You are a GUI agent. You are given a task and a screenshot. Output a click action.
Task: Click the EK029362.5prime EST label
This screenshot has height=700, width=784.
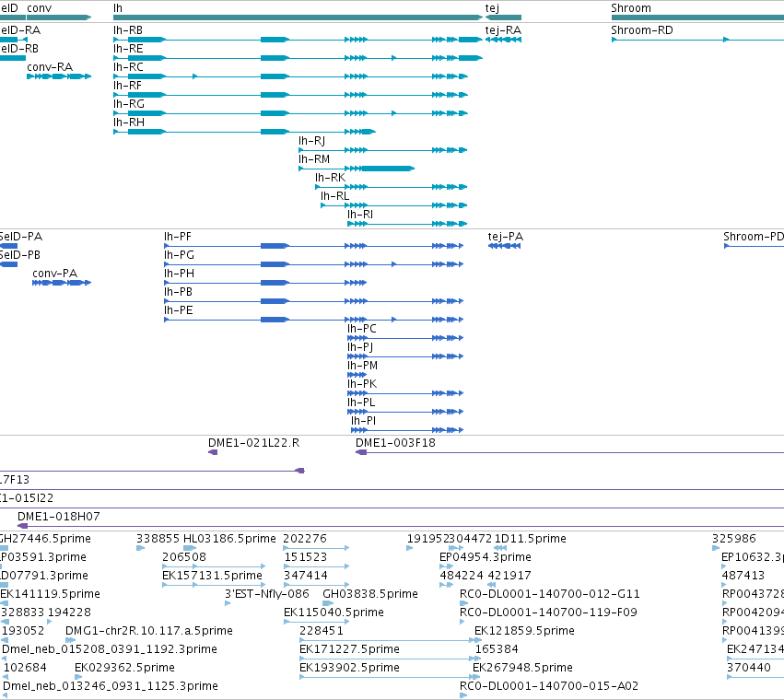[124, 668]
